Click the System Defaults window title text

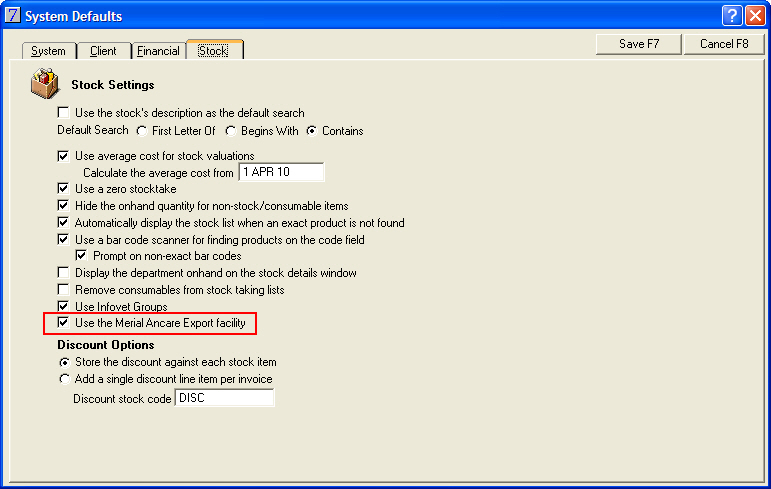point(74,16)
